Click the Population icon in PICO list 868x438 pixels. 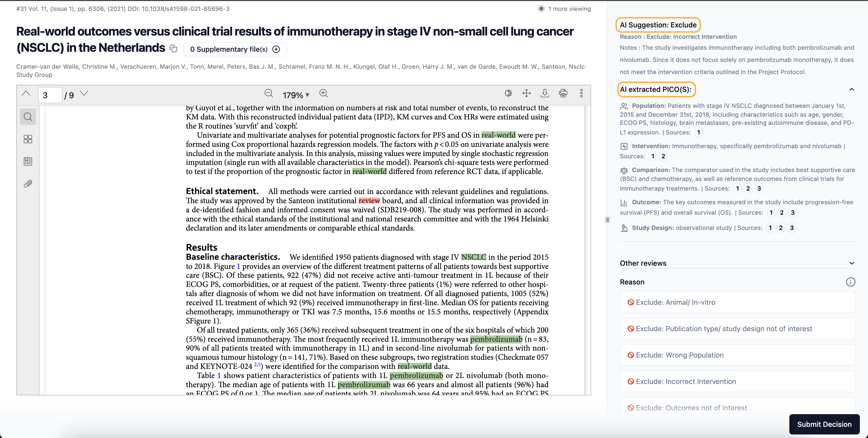pos(624,106)
